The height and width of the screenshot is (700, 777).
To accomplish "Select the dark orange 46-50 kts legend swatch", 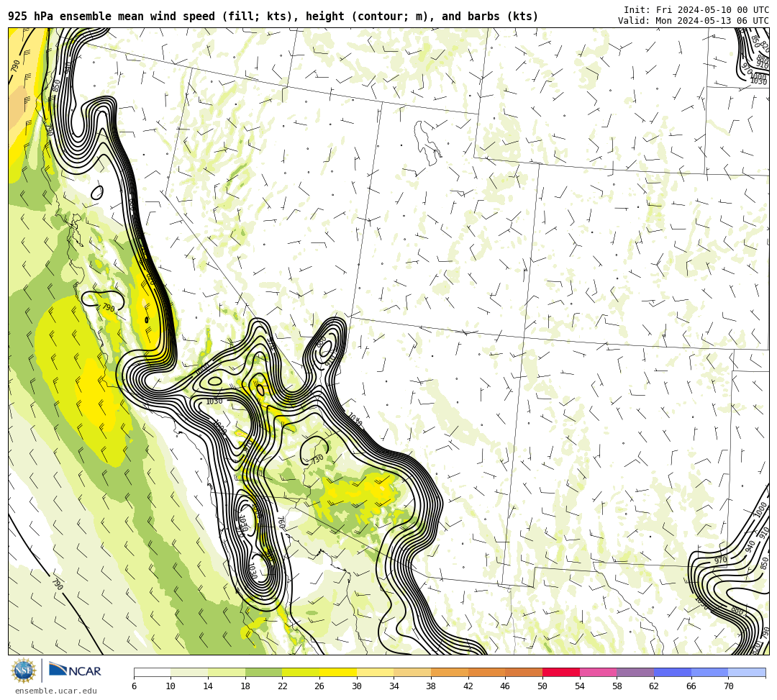I will coord(524,672).
